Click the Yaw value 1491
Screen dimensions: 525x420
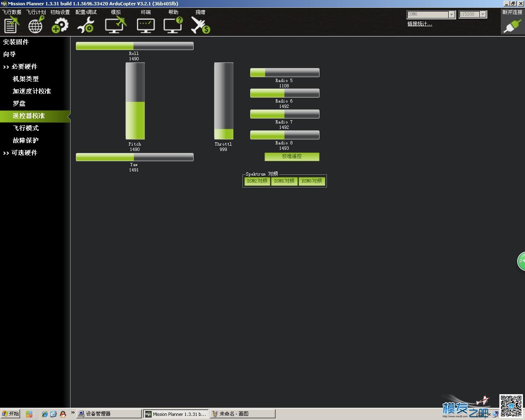click(134, 170)
